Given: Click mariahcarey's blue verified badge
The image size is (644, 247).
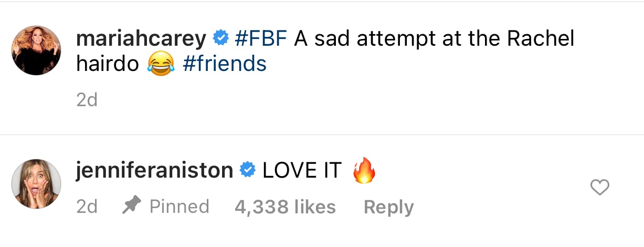Looking at the screenshot, I should tap(220, 38).
